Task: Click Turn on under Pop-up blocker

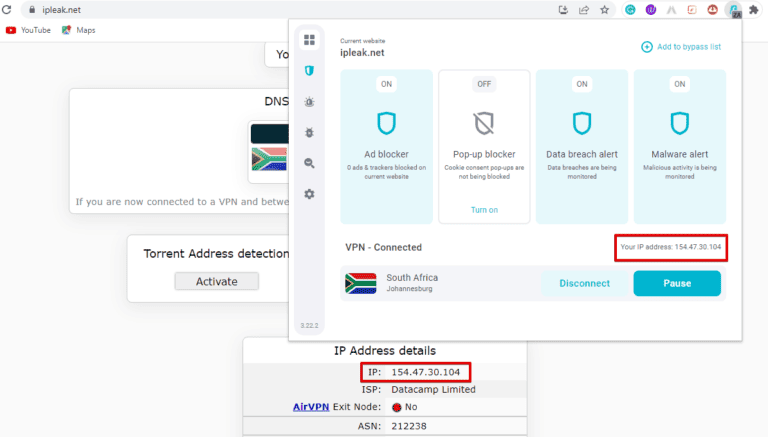Action: pyautogui.click(x=484, y=210)
